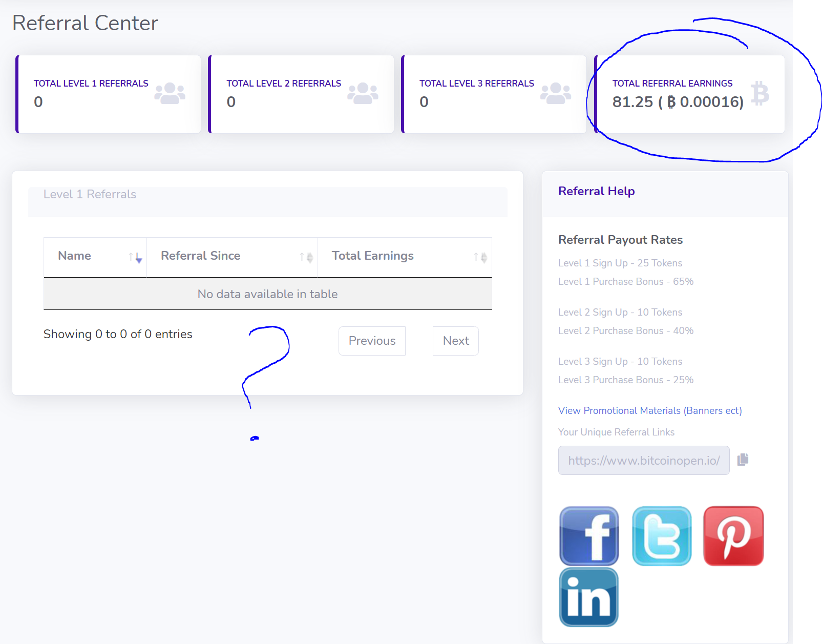This screenshot has height=644, width=822.
Task: Click the Total Referral Earnings label
Action: 672,84
